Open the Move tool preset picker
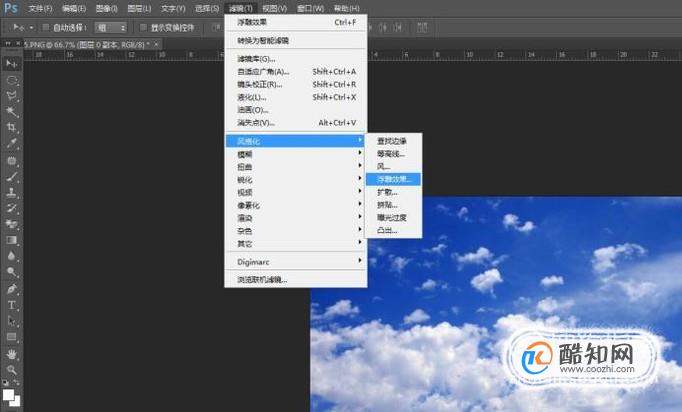 point(31,28)
